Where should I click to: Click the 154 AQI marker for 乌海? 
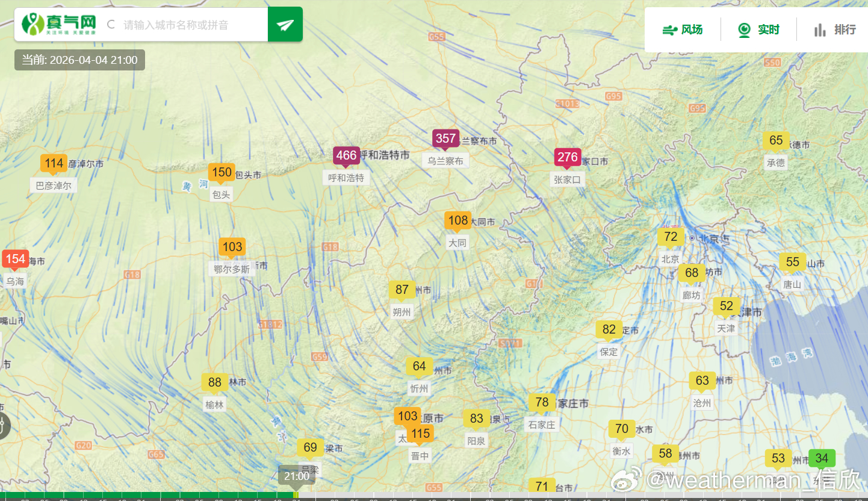15,260
